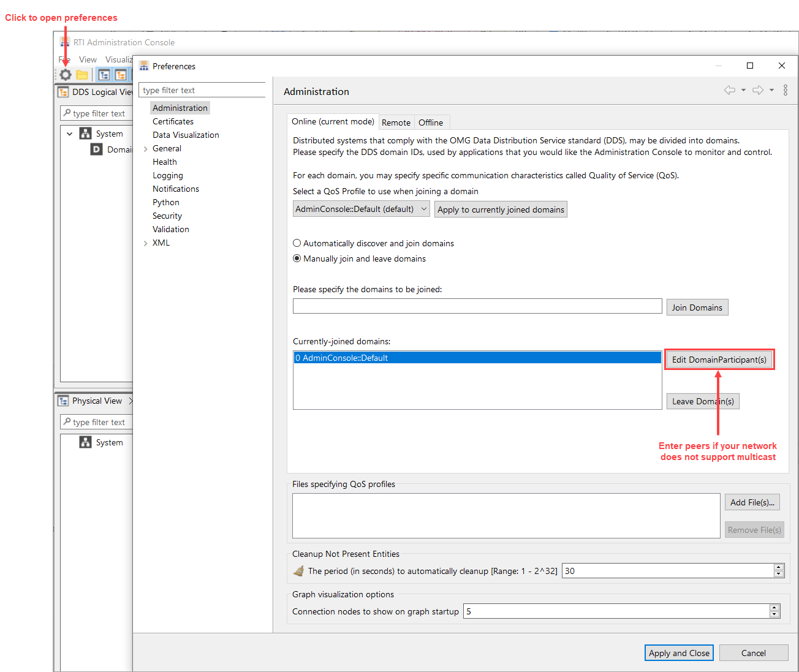Open the View menu in main window
The width and height of the screenshot is (799, 672).
88,59
